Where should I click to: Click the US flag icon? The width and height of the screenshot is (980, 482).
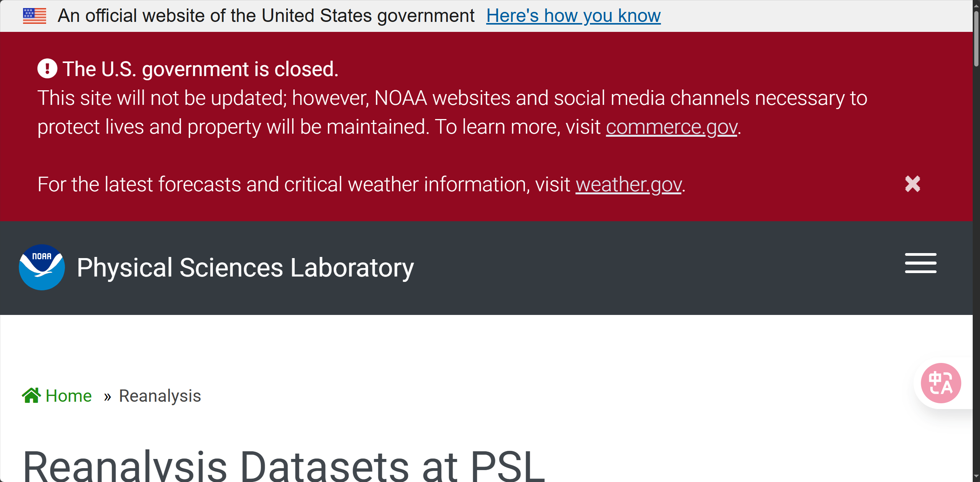[x=34, y=16]
